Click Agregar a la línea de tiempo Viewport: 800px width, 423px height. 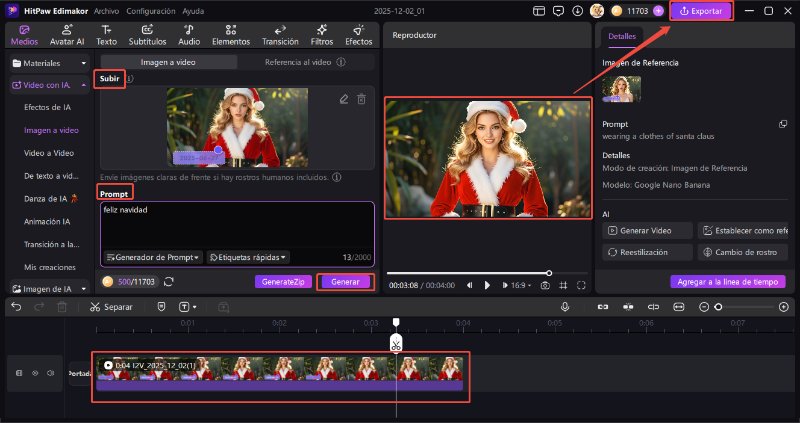tap(728, 282)
